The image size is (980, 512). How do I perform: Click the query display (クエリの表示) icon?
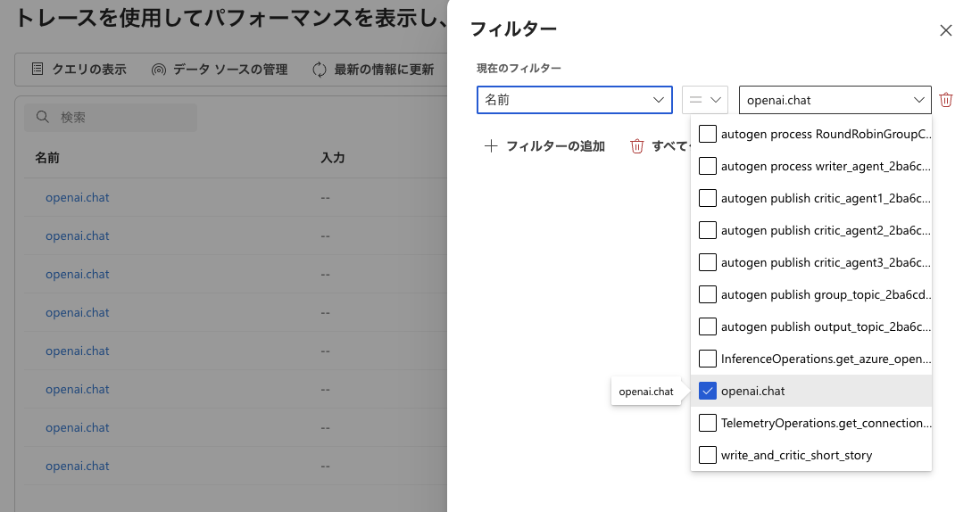[37, 70]
